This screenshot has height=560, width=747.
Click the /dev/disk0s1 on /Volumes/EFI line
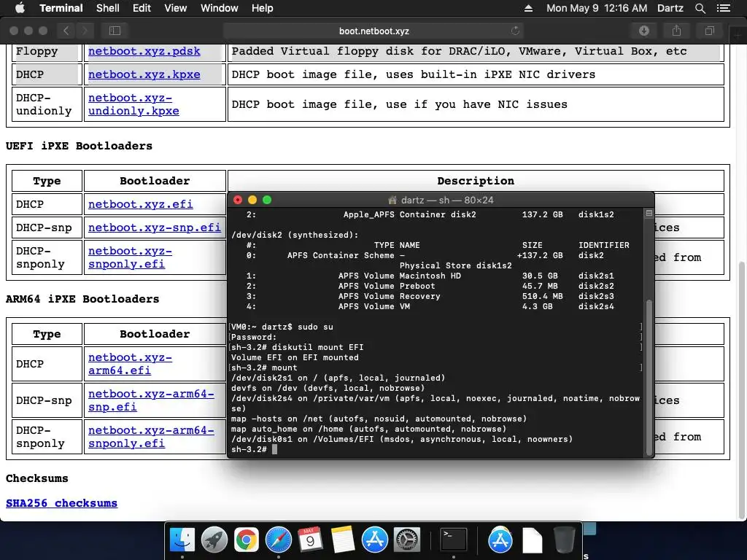click(402, 439)
